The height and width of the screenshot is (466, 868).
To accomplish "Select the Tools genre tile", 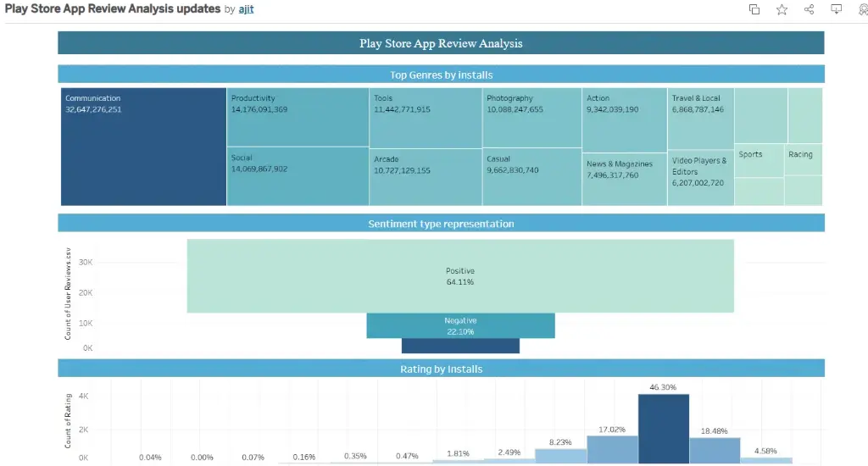I will coord(426,118).
